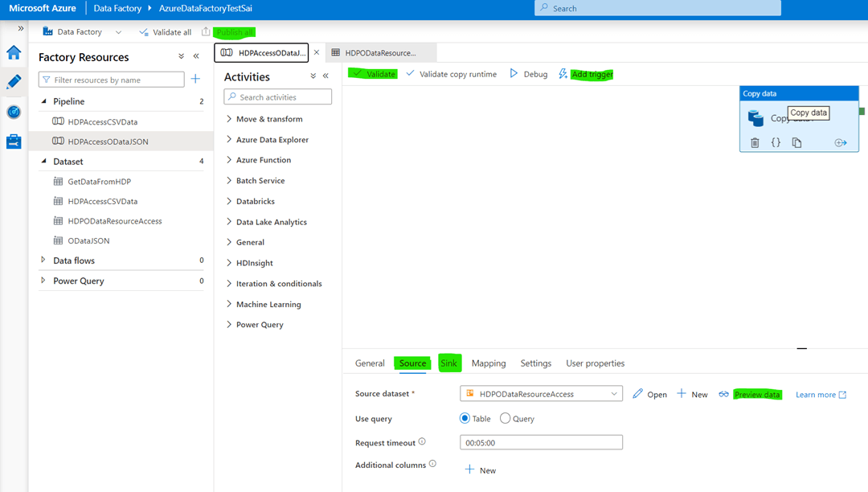The width and height of the screenshot is (868, 492).
Task: Open HDPAccessCSVData pipeline
Action: 102,121
